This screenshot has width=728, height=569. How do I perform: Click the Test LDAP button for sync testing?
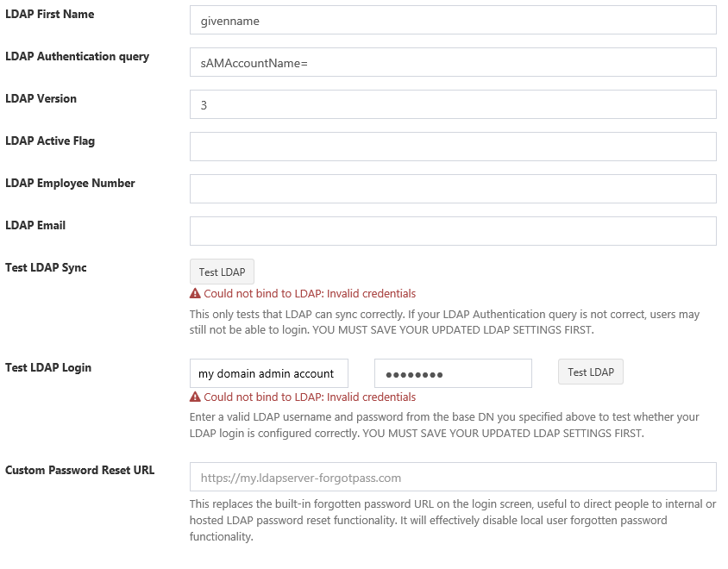(222, 271)
